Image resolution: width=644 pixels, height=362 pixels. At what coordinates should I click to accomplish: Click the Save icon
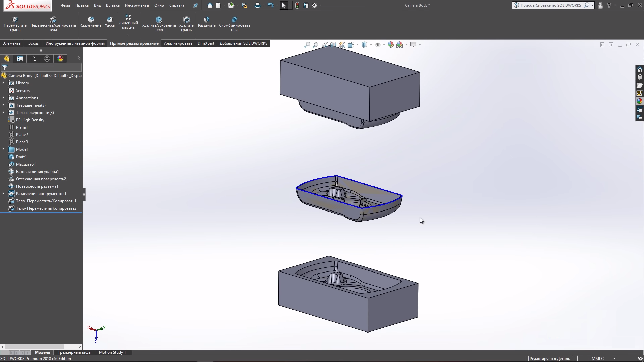coord(245,5)
